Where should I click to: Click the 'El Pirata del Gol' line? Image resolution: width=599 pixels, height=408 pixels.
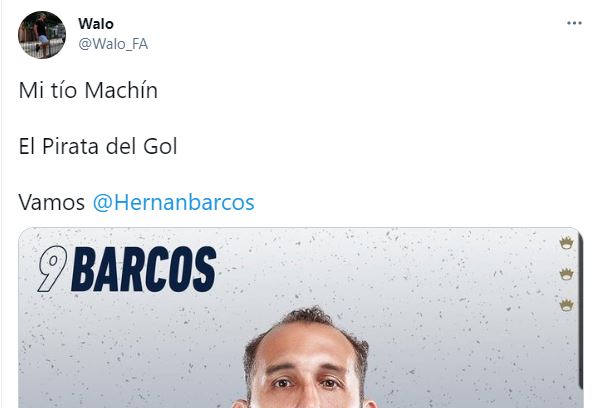98,146
